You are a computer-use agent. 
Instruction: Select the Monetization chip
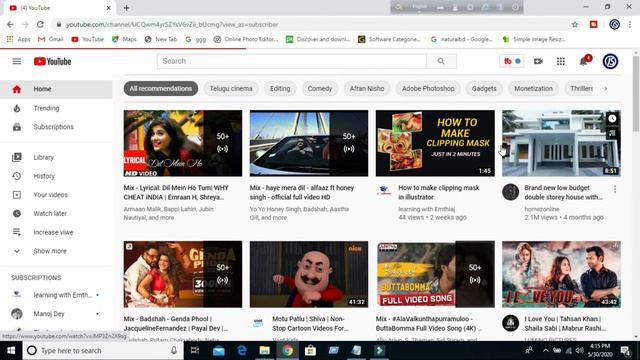click(533, 89)
